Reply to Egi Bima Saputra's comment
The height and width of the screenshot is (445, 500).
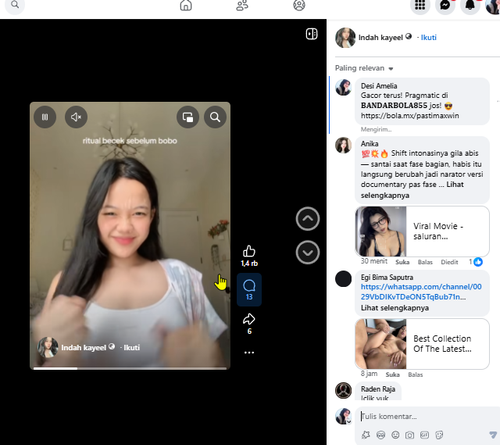(x=415, y=375)
